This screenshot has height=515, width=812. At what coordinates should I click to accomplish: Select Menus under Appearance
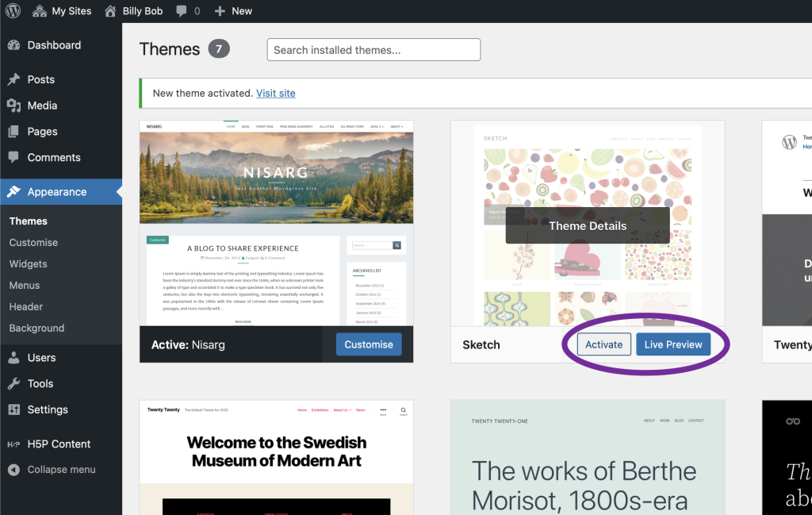tap(24, 285)
